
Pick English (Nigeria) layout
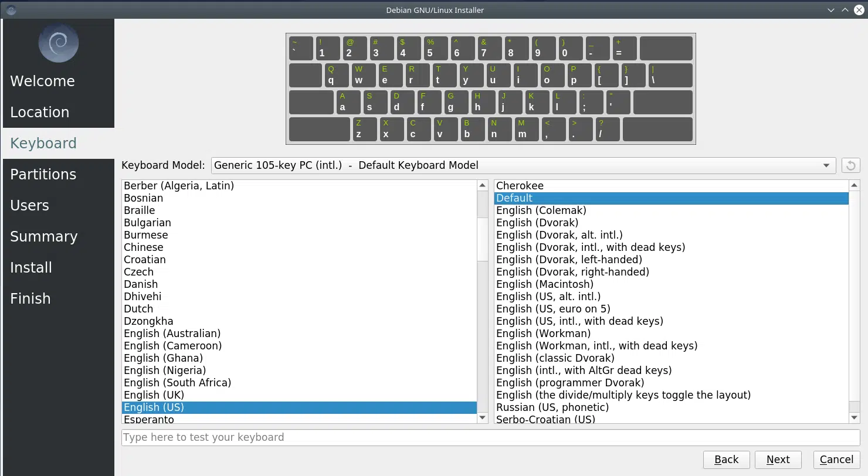(299, 370)
